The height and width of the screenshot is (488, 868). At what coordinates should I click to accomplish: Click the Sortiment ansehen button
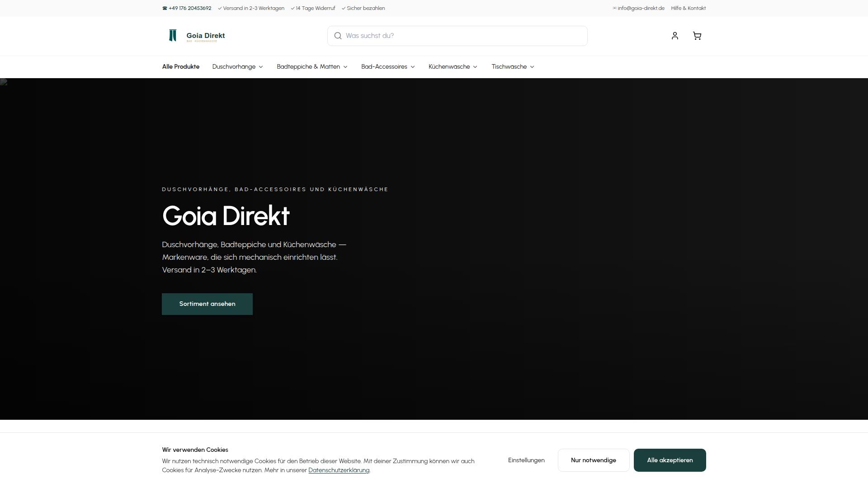(x=207, y=304)
